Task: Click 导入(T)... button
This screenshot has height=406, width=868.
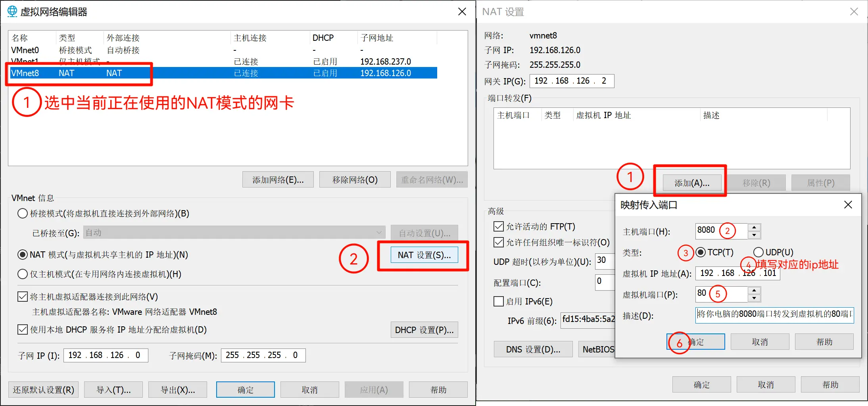Action: tap(114, 390)
